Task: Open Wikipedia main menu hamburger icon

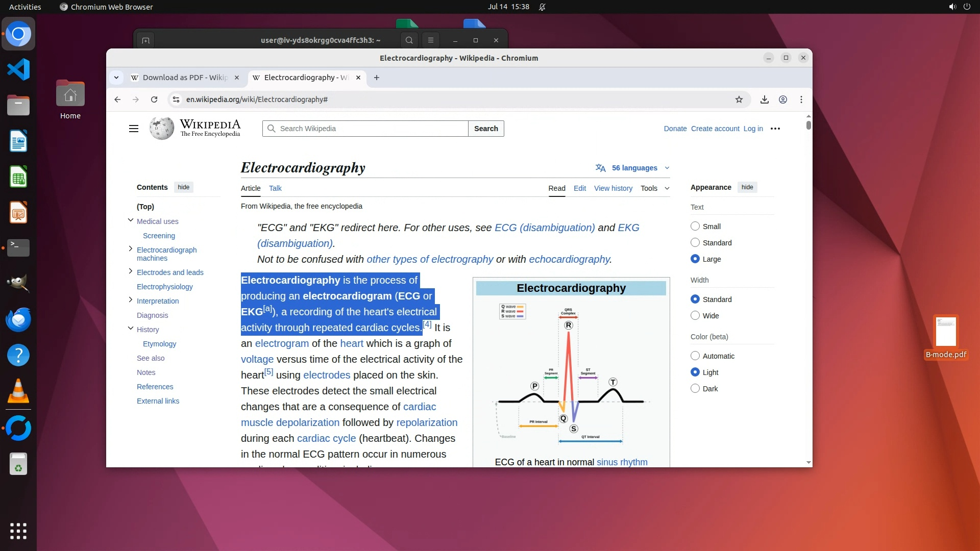Action: [x=134, y=129]
